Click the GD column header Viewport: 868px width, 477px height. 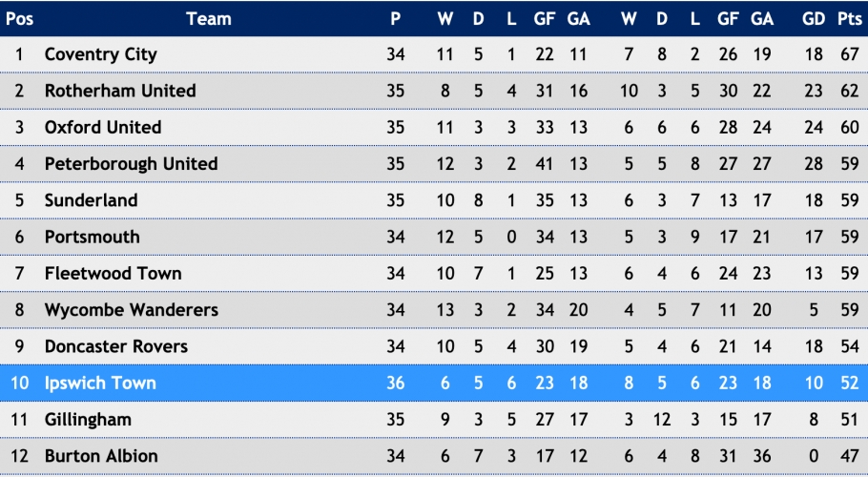pos(814,19)
